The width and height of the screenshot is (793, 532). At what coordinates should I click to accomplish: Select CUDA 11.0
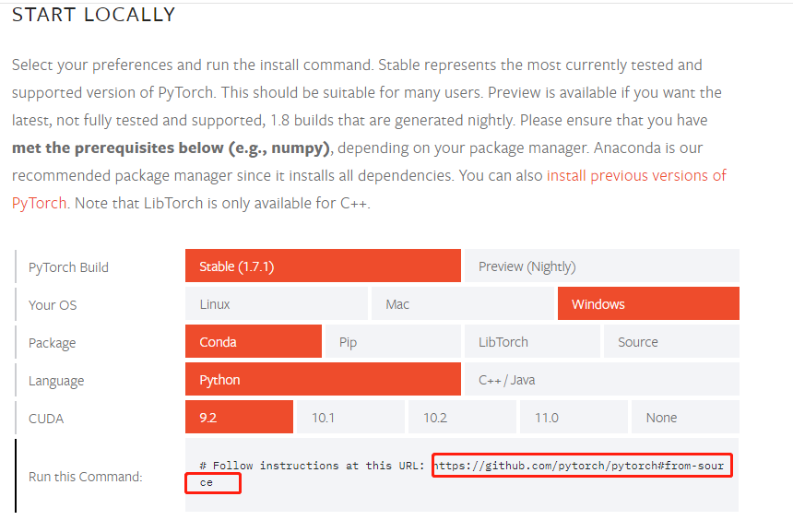573,417
